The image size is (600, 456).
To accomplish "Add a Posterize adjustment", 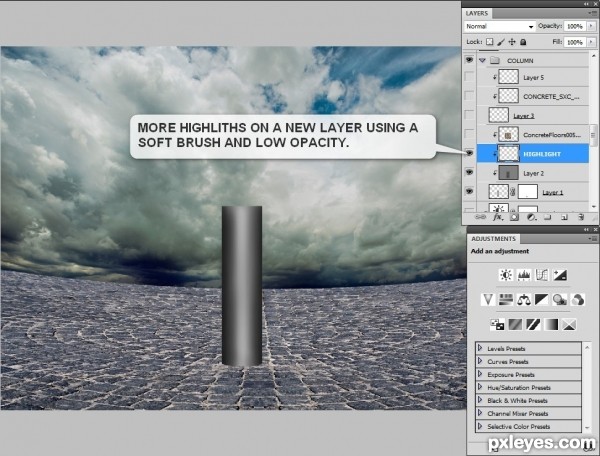I will tap(515, 324).
